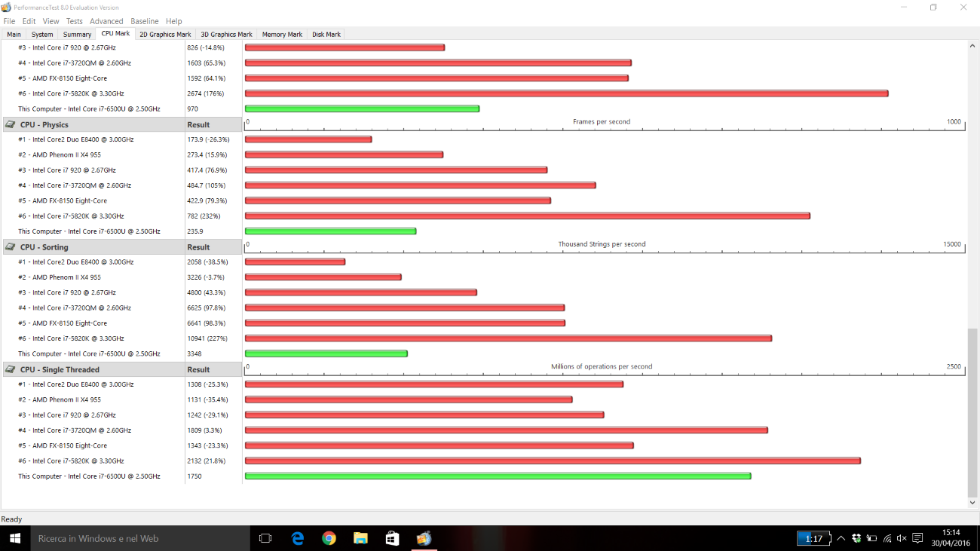This screenshot has width=980, height=551.
Task: Open the Dropbox tray icon
Action: point(856,538)
